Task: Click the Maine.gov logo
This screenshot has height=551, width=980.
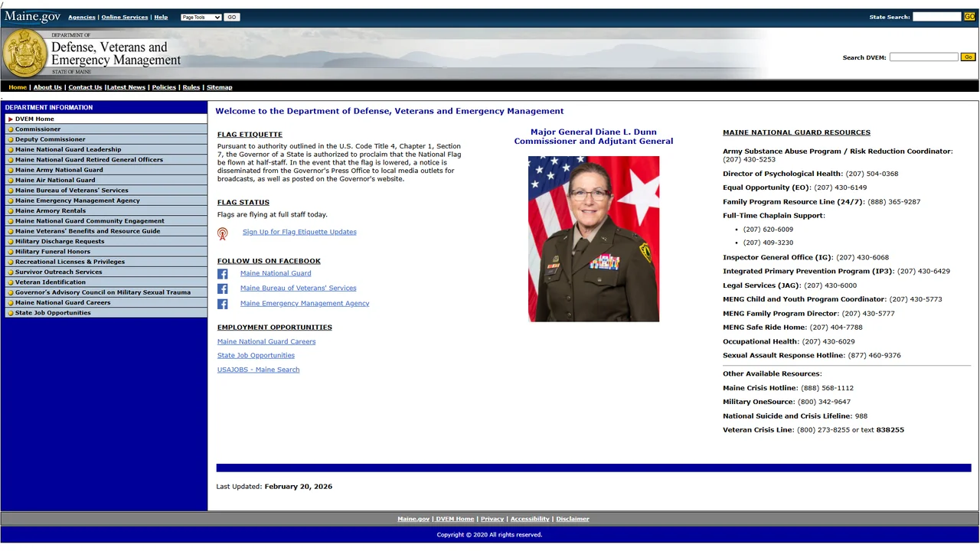Action: click(32, 17)
